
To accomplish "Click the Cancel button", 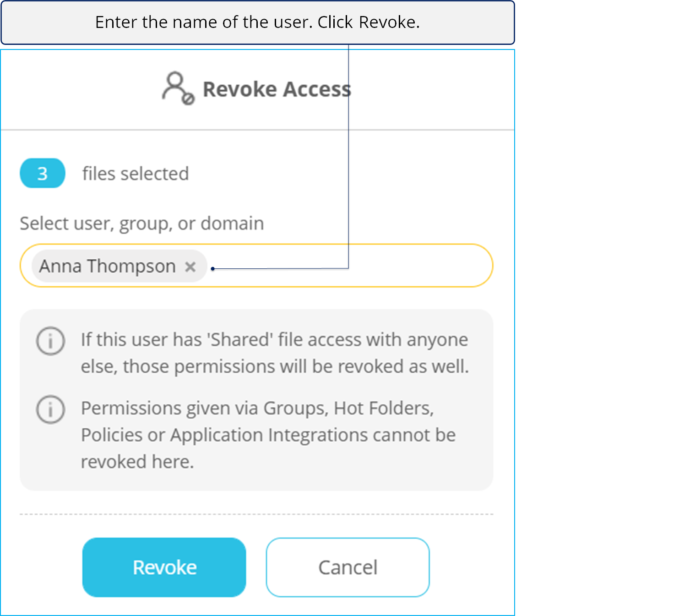I will click(348, 567).
